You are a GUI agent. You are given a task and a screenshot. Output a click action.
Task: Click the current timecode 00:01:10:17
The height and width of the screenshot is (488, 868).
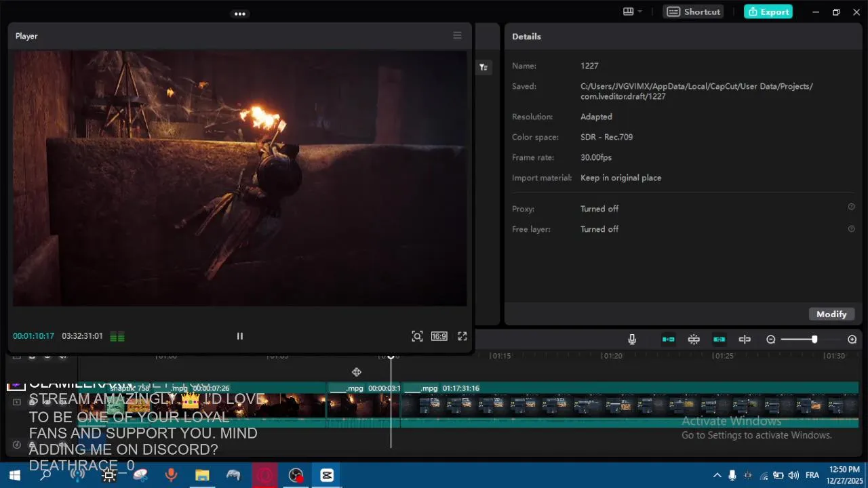[33, 336]
